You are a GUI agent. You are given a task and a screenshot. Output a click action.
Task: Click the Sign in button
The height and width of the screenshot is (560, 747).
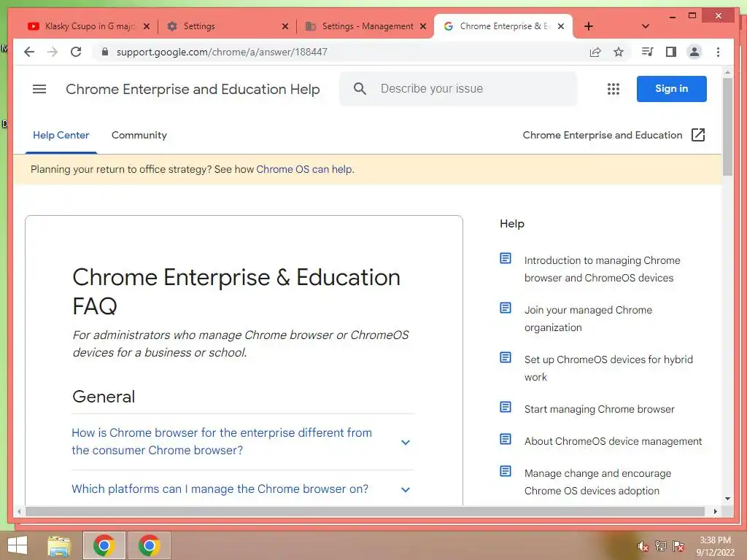671,88
